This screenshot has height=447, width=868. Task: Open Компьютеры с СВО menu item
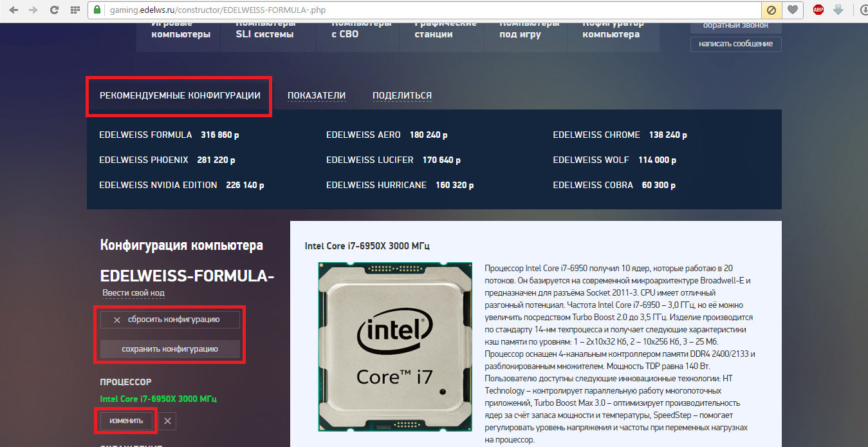(361, 30)
